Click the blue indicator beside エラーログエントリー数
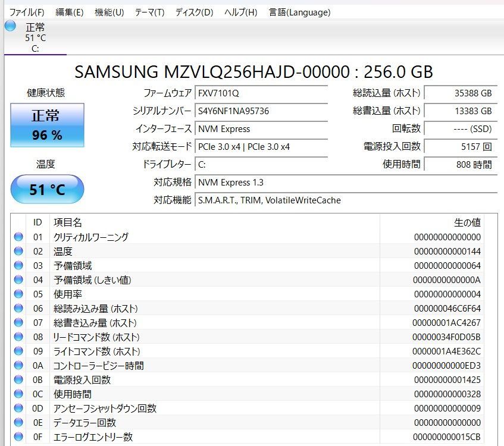 (18, 437)
